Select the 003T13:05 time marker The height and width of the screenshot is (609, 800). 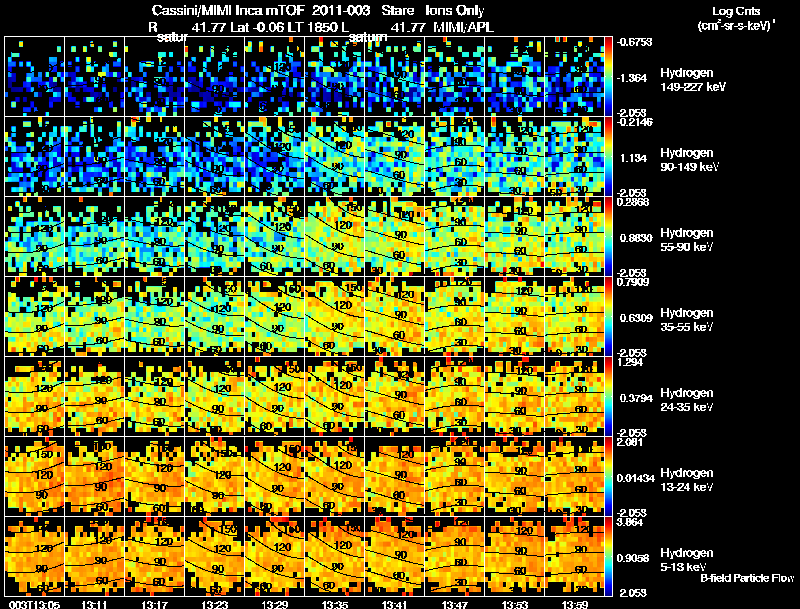tap(34, 604)
